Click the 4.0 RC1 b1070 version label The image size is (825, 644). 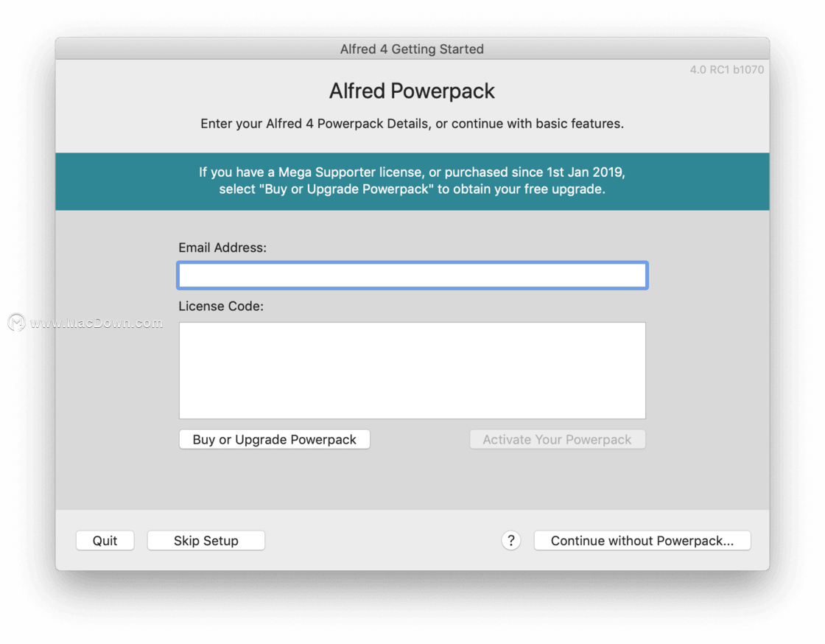point(726,69)
